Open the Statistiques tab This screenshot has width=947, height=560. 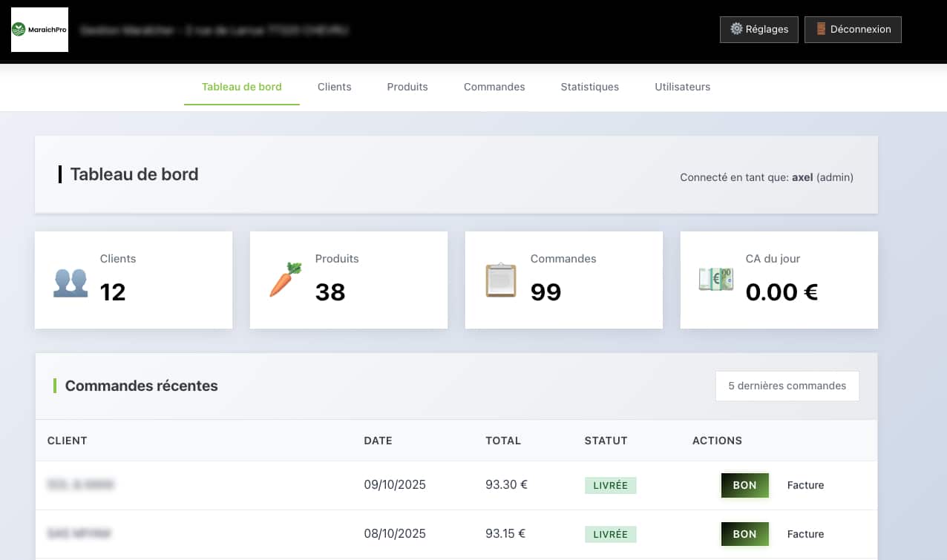coord(589,87)
